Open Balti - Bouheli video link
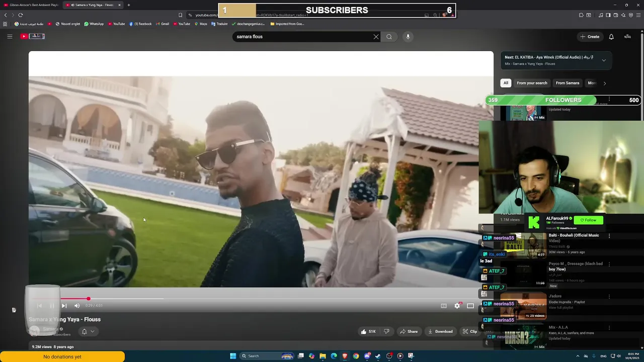Viewport: 644px width, 362px height. click(574, 238)
